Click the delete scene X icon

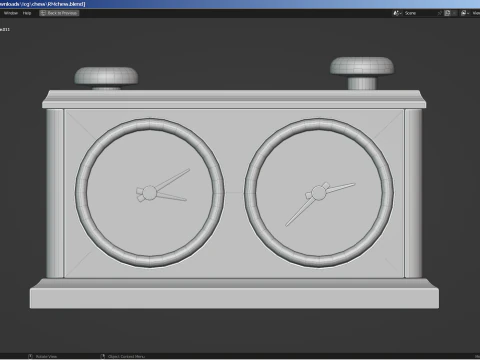455,13
